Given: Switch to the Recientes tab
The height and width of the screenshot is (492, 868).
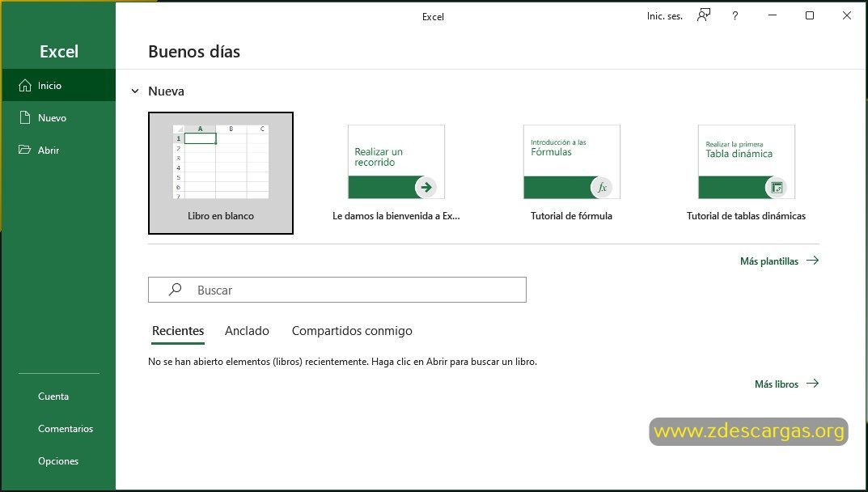Looking at the screenshot, I should (178, 331).
